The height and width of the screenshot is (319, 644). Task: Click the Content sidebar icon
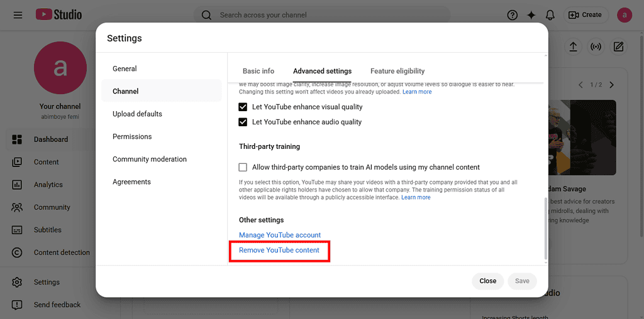(x=17, y=162)
